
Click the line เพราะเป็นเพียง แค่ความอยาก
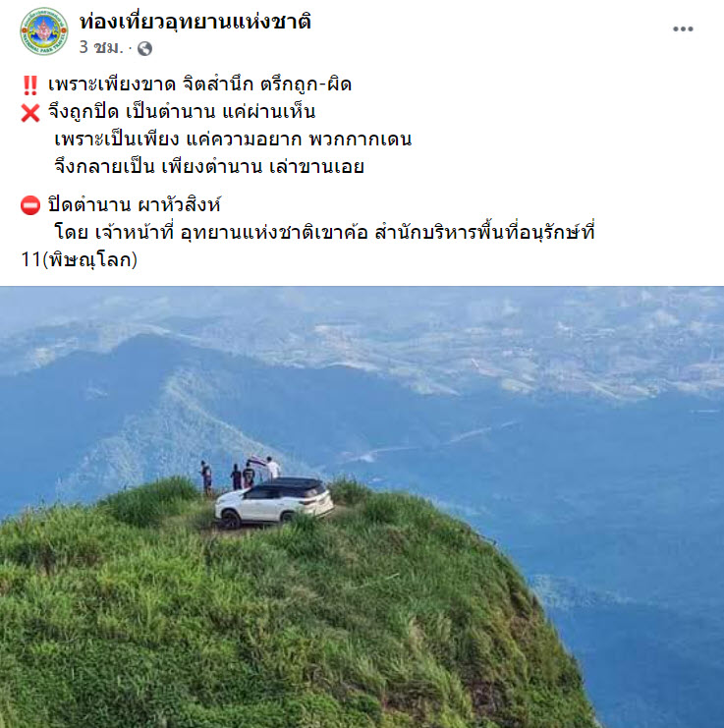click(233, 140)
